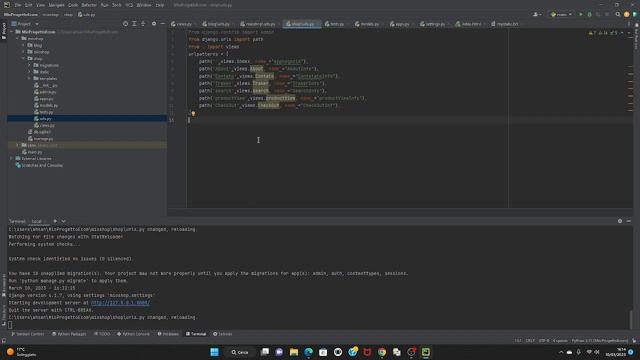The height and width of the screenshot is (360, 640).
Task: Click the locate/select opened file icon in Project panel
Action: 125,24
